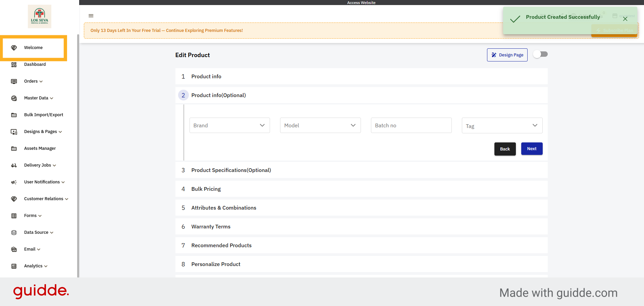Screen dimensions: 644x306
Task: Expand the Orders sidebar menu
Action: [x=33, y=81]
